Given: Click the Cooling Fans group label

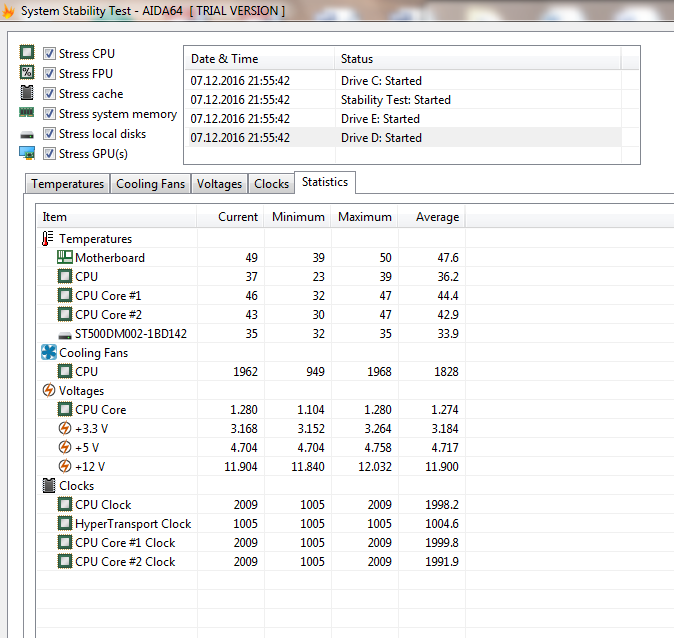Looking at the screenshot, I should coord(93,353).
